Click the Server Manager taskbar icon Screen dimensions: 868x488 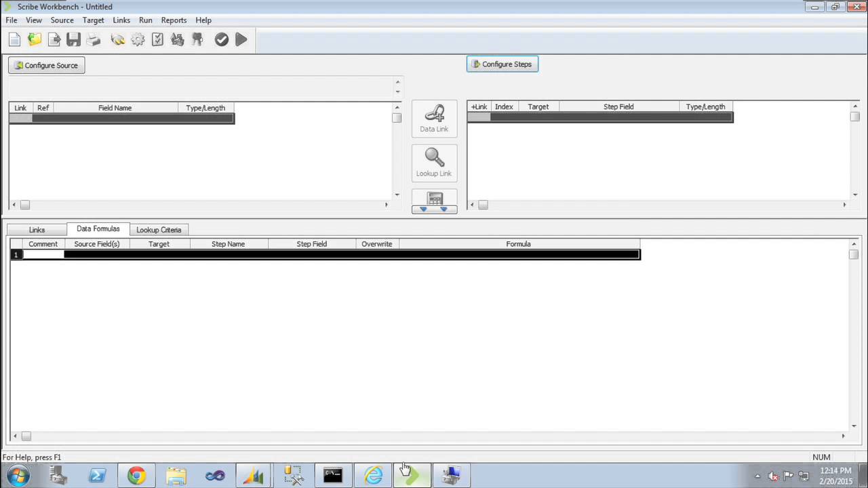[58, 476]
